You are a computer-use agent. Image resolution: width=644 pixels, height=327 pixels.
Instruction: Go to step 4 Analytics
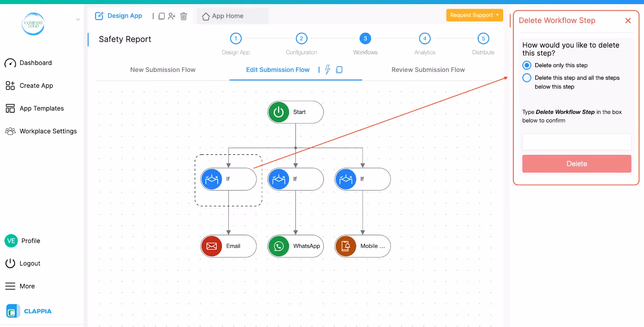point(425,39)
